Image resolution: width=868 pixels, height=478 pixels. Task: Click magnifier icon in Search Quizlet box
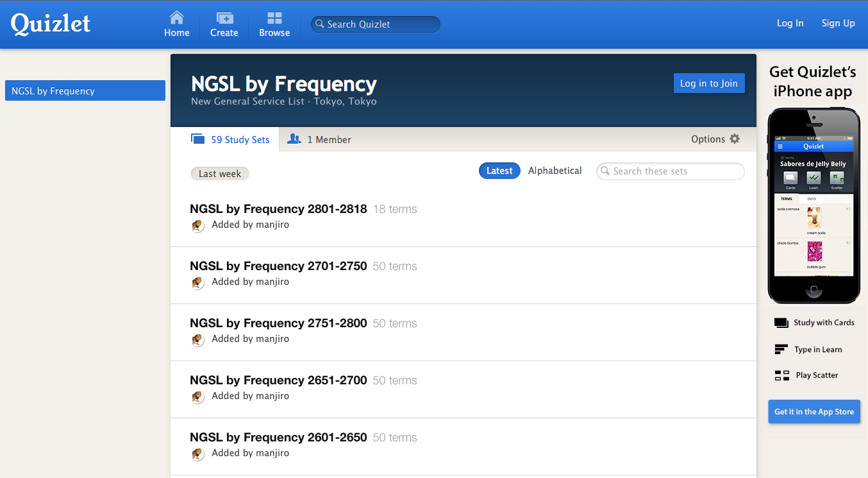tap(320, 24)
